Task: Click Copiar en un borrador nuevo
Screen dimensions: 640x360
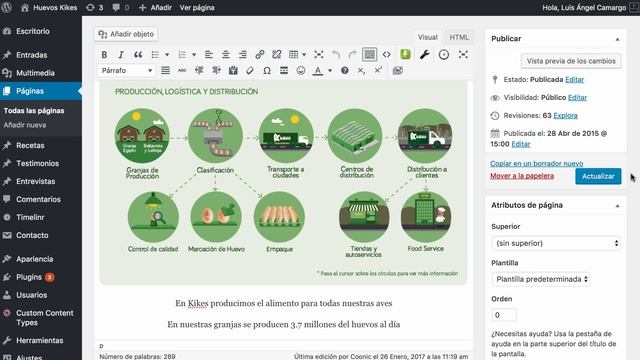Action: tap(536, 163)
